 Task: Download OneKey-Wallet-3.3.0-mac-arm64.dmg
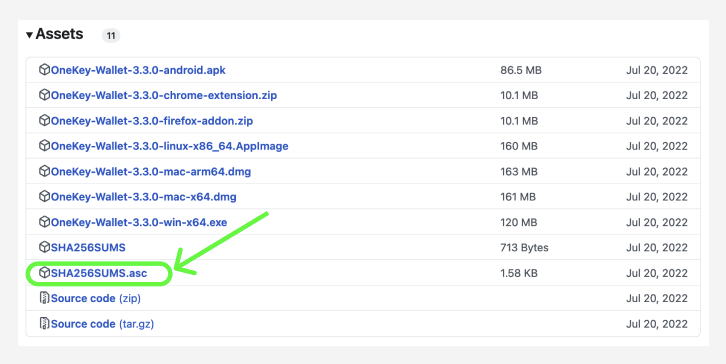coord(151,172)
